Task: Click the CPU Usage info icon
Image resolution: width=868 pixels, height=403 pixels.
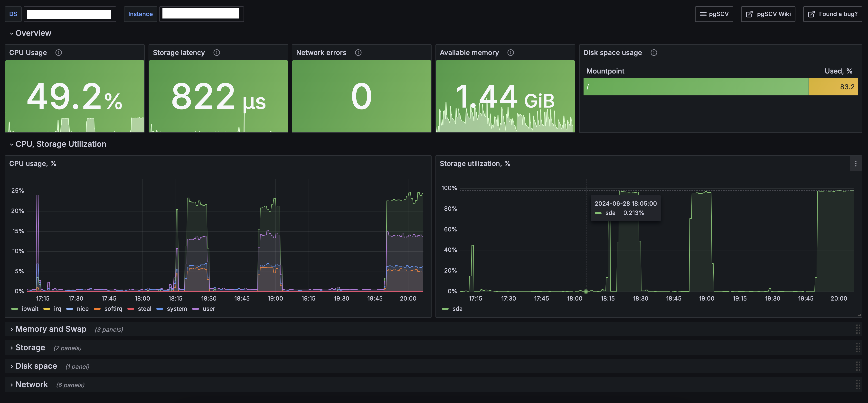Action: pos(59,53)
